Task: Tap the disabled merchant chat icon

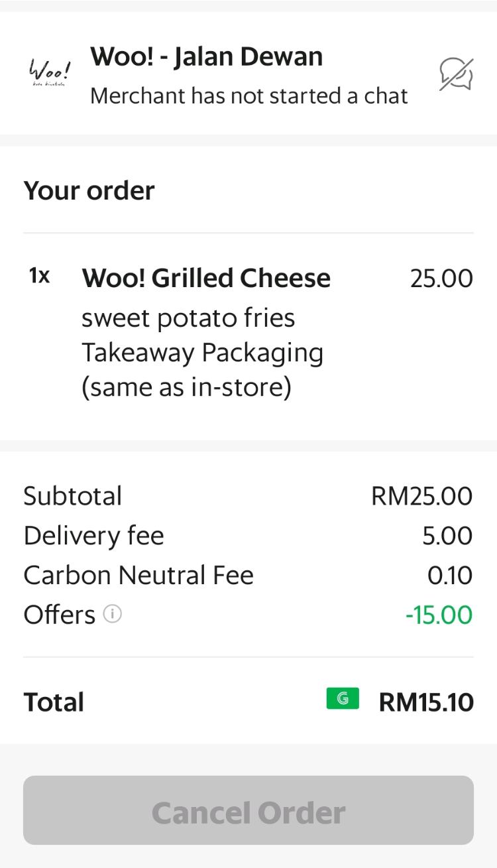Action: [456, 74]
